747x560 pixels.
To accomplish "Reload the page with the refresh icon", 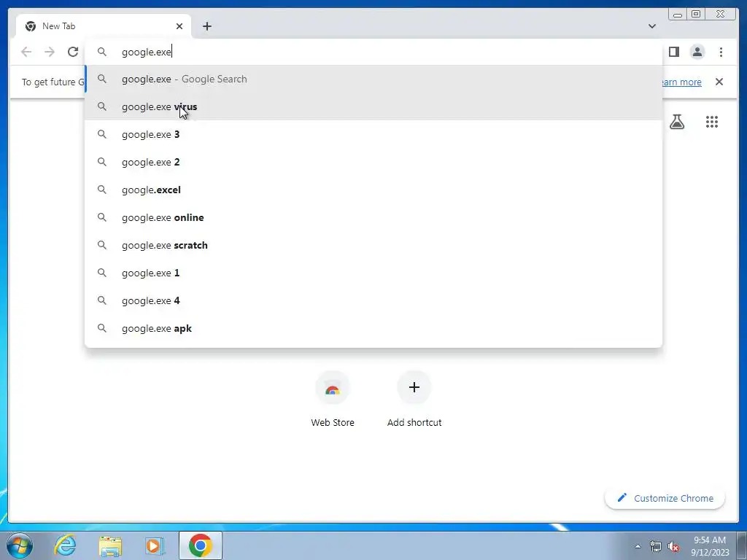I will click(x=73, y=52).
